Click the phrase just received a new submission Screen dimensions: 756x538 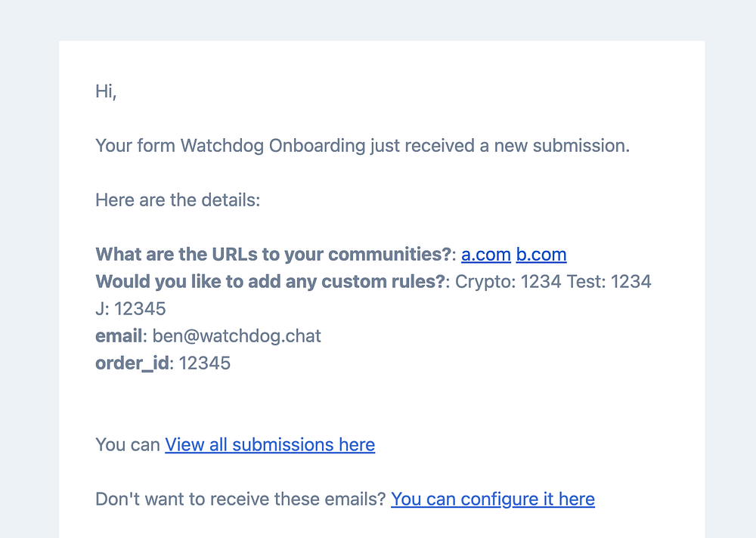[500, 146]
